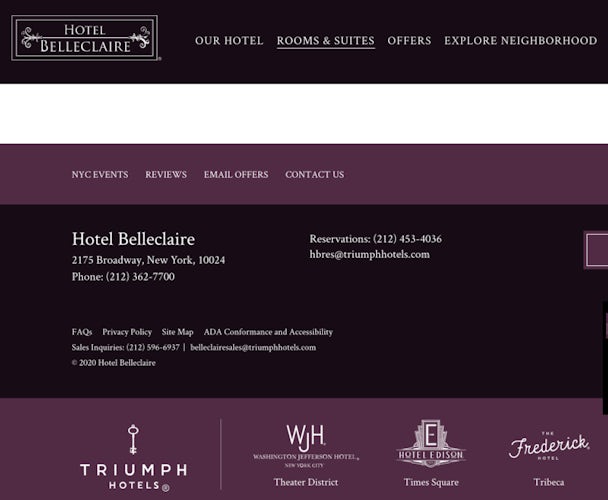The height and width of the screenshot is (500, 608).
Task: Select Explore Neighborhood in navigation
Action: pyautogui.click(x=520, y=41)
